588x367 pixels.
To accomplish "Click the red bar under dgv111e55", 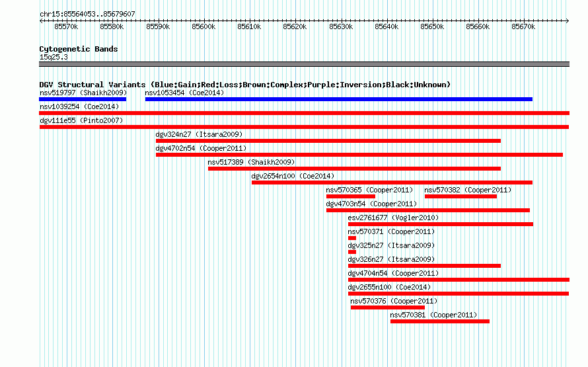I will [304, 127].
